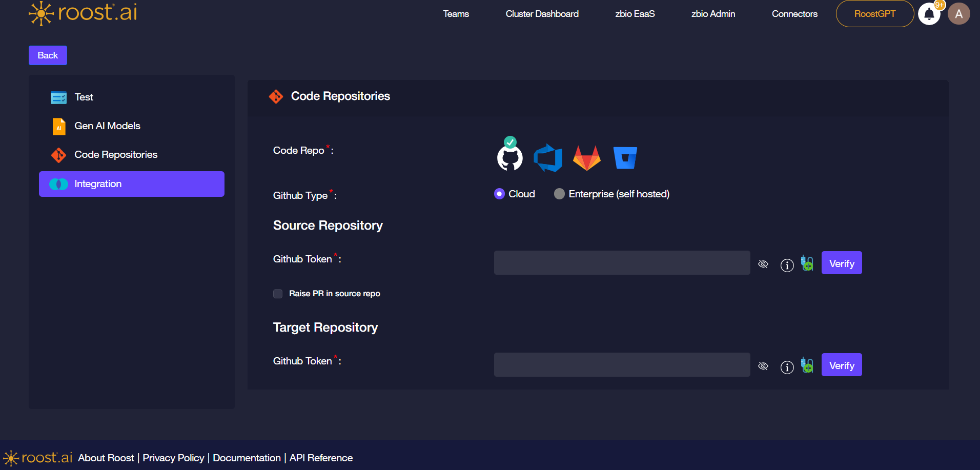Go to Cluster Dashboard in navigation
The height and width of the screenshot is (470, 980).
click(x=542, y=14)
